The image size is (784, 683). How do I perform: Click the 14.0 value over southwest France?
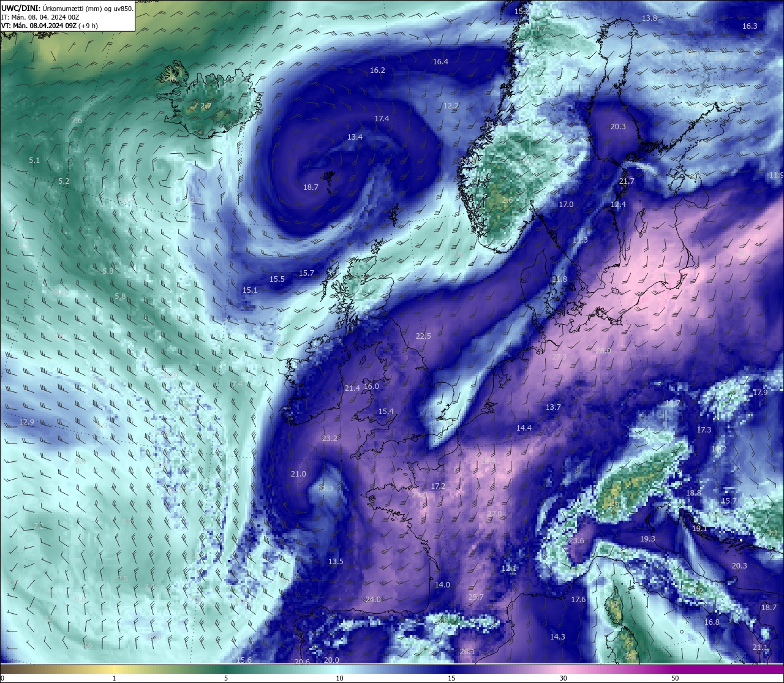pyautogui.click(x=442, y=585)
